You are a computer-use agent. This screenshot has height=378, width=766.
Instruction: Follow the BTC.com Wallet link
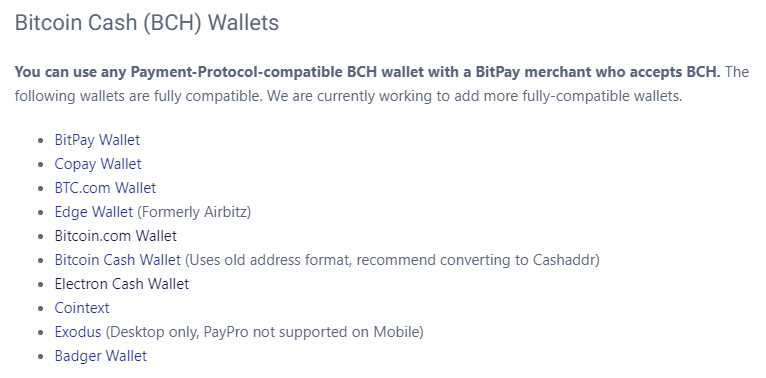[105, 188]
